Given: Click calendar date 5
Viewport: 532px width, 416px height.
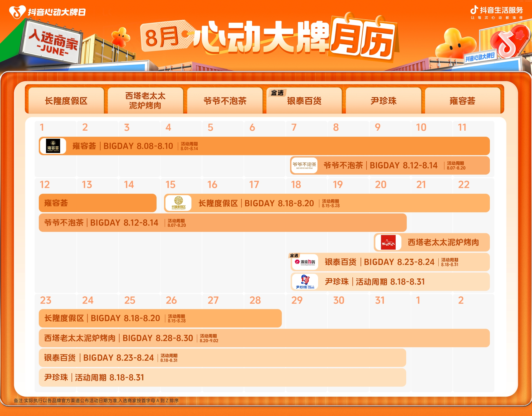Looking at the screenshot, I should 210,127.
